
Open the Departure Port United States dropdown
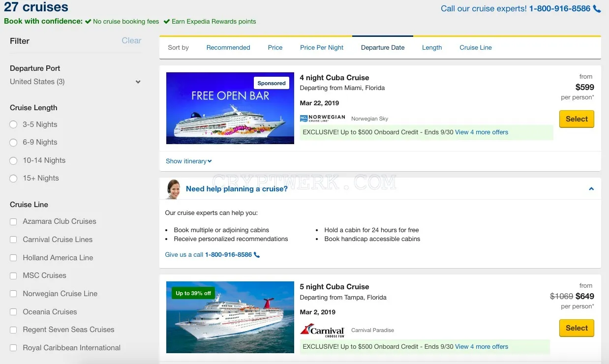[75, 82]
